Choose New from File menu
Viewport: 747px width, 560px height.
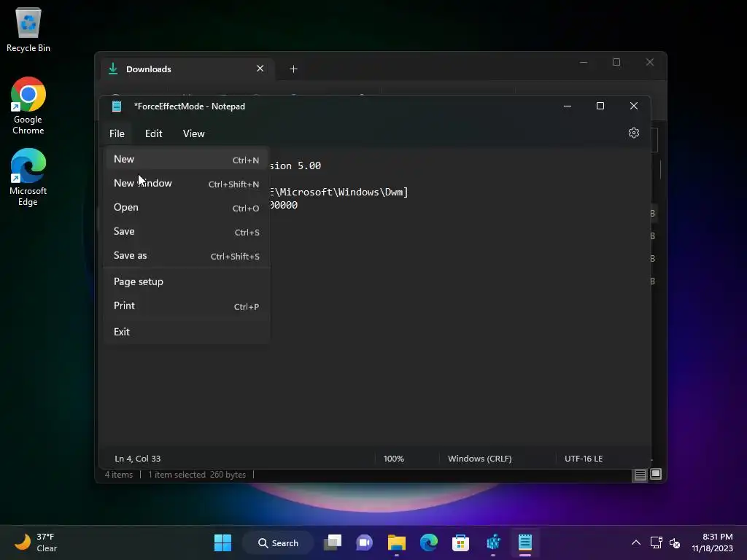[x=187, y=159]
